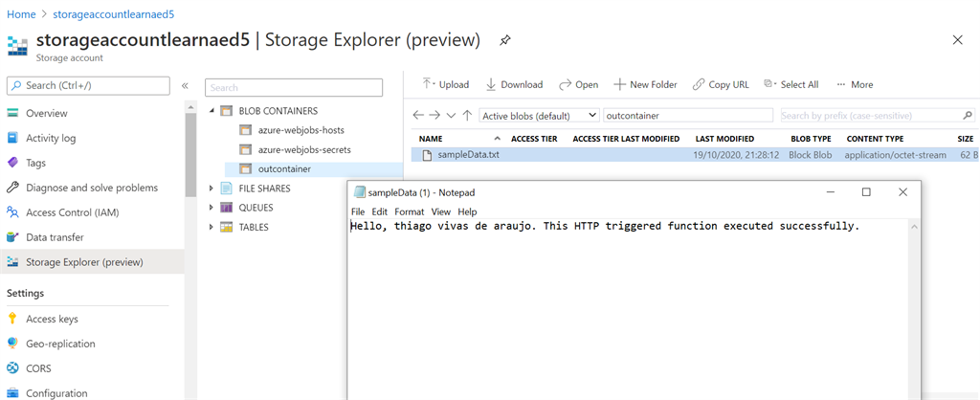The width and height of the screenshot is (980, 400).
Task: Open the Notepad Format menu
Action: [x=409, y=211]
